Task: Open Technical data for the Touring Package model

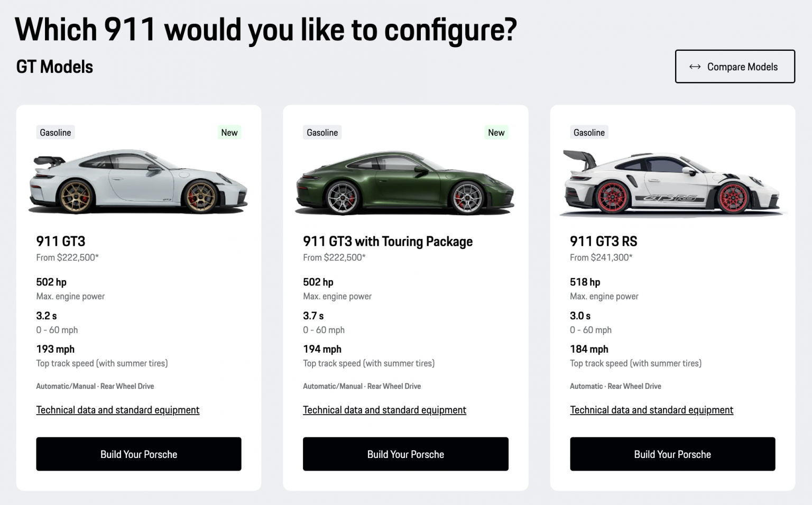Action: (384, 410)
